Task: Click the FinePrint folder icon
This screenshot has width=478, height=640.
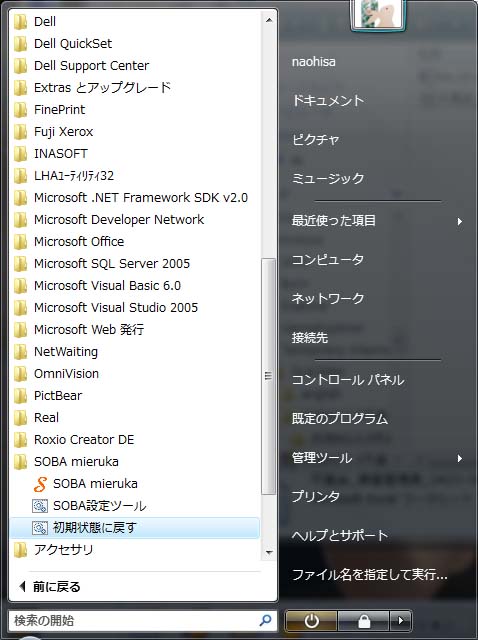Action: pyautogui.click(x=20, y=110)
